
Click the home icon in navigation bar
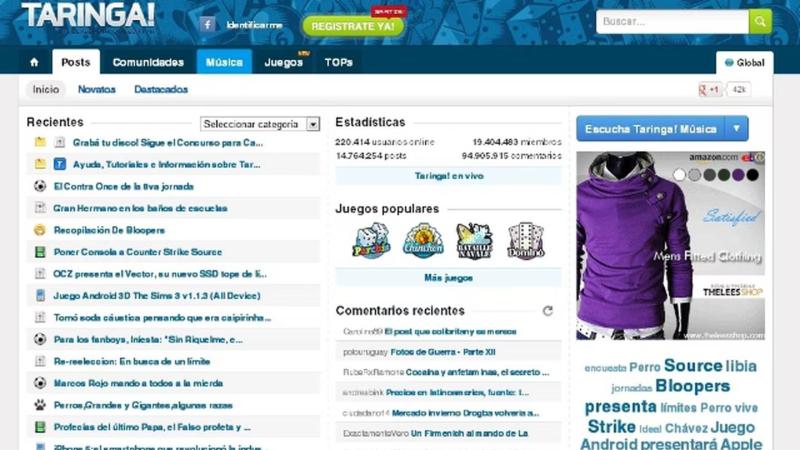click(x=34, y=62)
